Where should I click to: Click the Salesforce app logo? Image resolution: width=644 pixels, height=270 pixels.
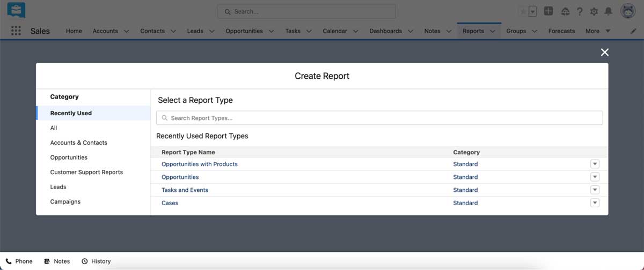click(x=16, y=10)
